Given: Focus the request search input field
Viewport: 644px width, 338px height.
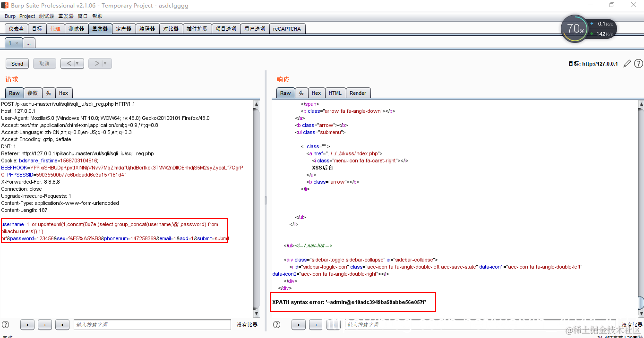Looking at the screenshot, I should pyautogui.click(x=152, y=325).
